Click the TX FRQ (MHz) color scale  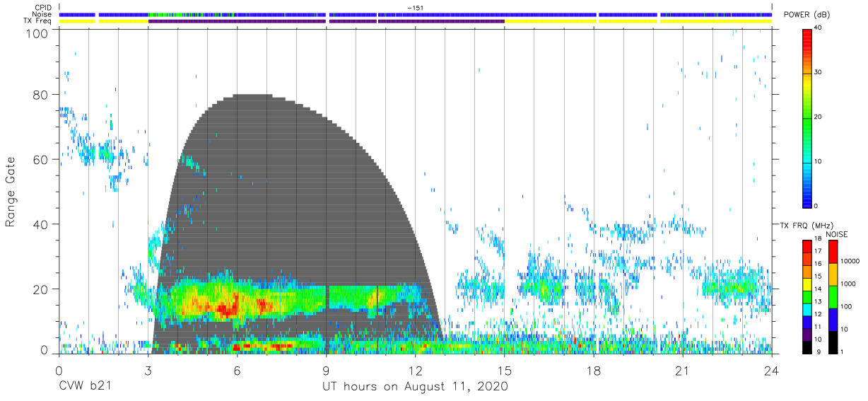tap(807, 296)
